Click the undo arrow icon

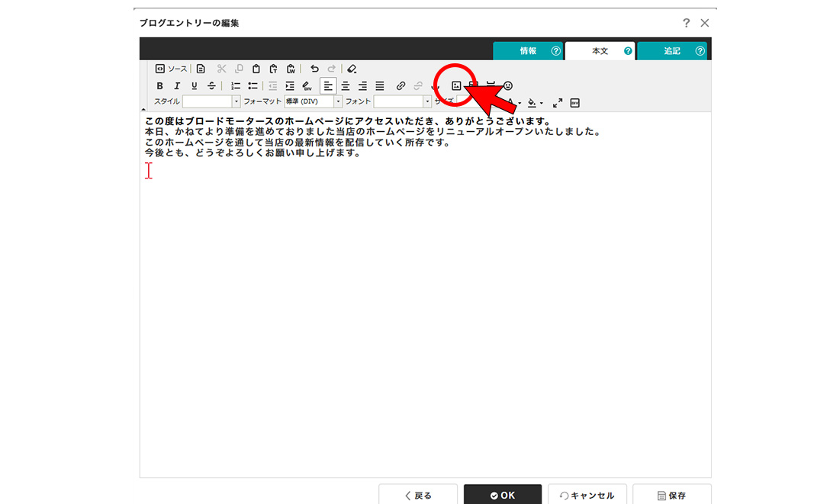[314, 69]
